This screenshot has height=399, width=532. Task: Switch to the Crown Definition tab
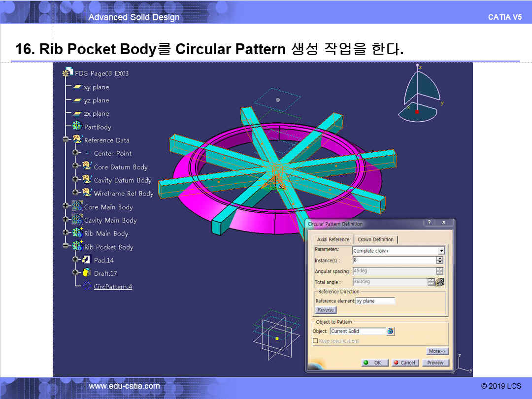tap(375, 239)
